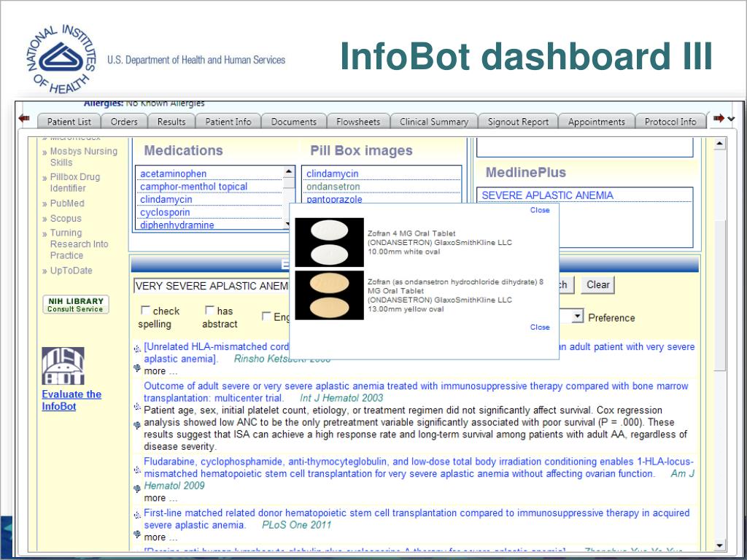Click the page scrollbar down arrow

click(719, 545)
